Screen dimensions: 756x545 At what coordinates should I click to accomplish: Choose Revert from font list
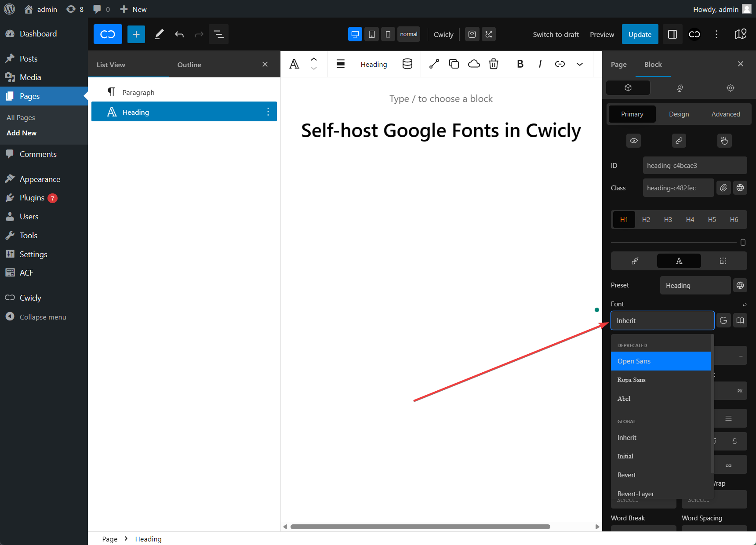coord(661,475)
